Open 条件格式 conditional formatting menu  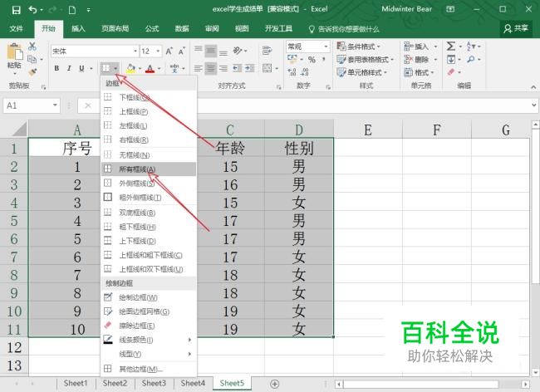[359, 47]
